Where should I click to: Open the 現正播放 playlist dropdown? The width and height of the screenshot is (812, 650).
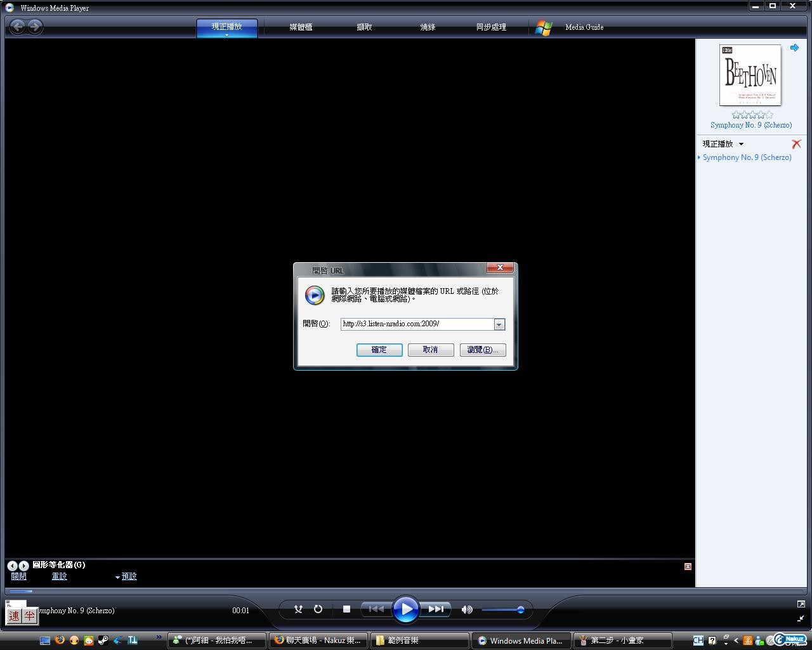[x=740, y=144]
